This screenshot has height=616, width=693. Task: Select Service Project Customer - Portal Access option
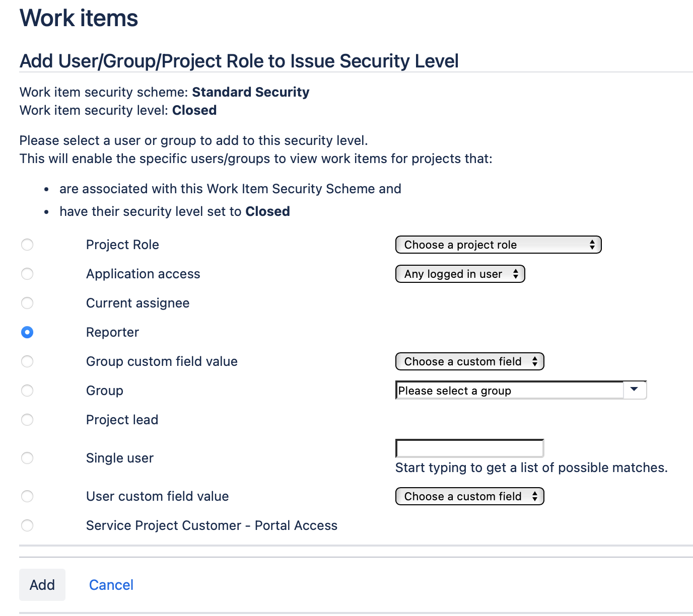pos(27,525)
